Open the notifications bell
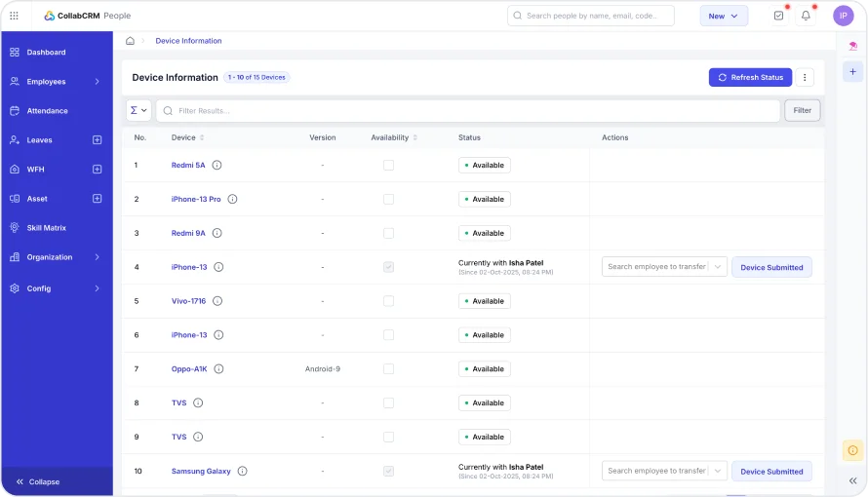This screenshot has width=868, height=497. point(806,16)
